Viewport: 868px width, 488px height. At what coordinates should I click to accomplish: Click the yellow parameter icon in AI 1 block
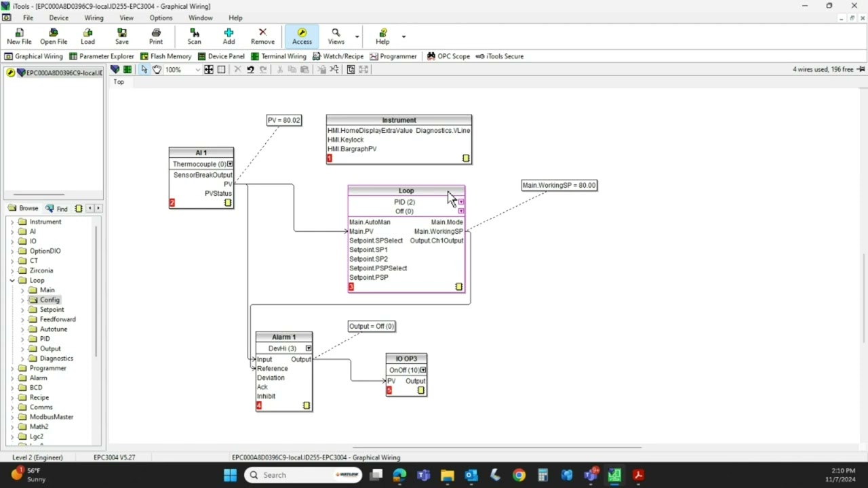[228, 203]
